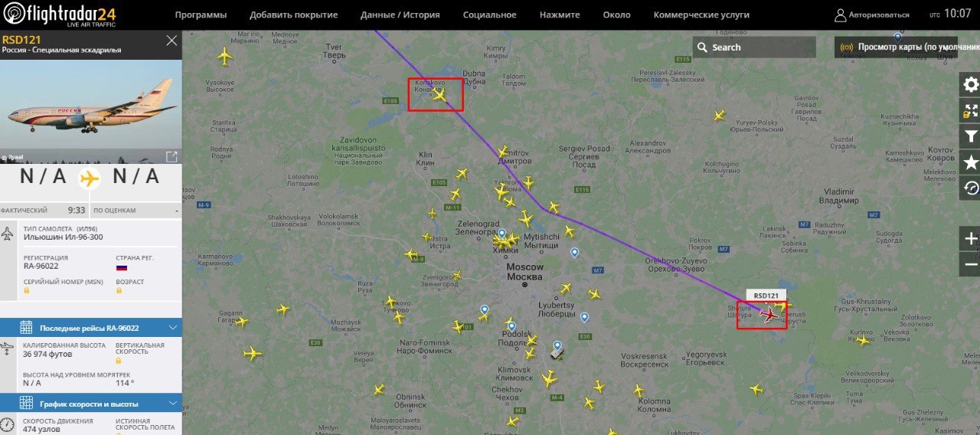Open Просмотр карты view selector
This screenshot has height=435, width=980.
(x=896, y=47)
